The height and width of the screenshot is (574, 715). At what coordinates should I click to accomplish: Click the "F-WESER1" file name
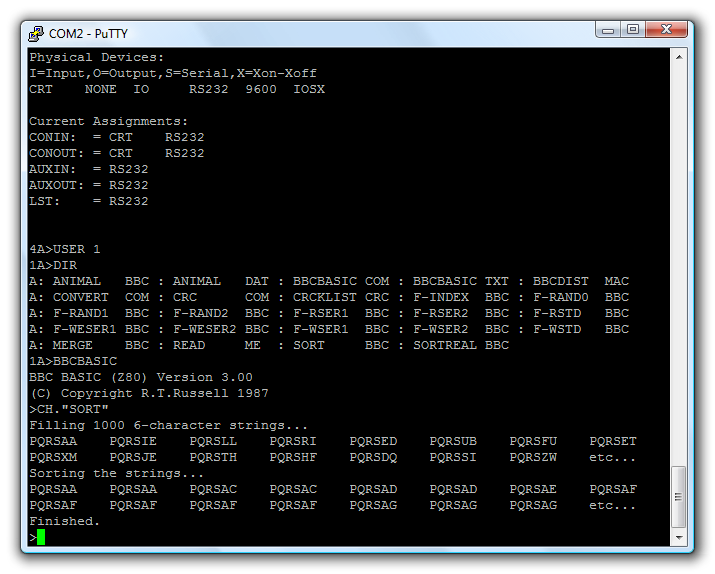[x=84, y=329]
